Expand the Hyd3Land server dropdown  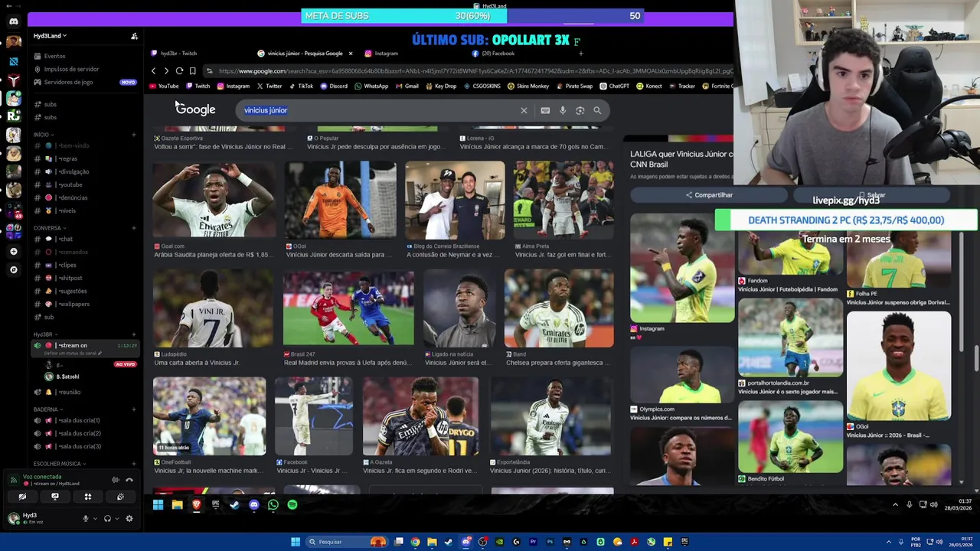click(x=51, y=36)
